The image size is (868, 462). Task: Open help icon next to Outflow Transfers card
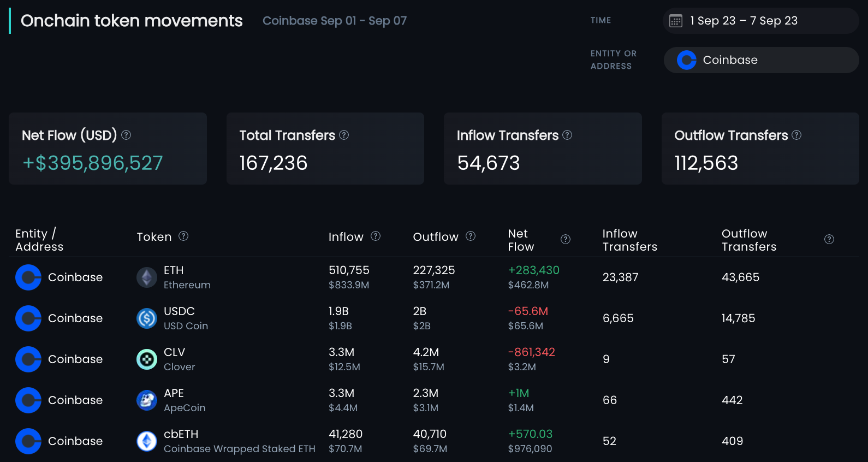[x=796, y=135]
